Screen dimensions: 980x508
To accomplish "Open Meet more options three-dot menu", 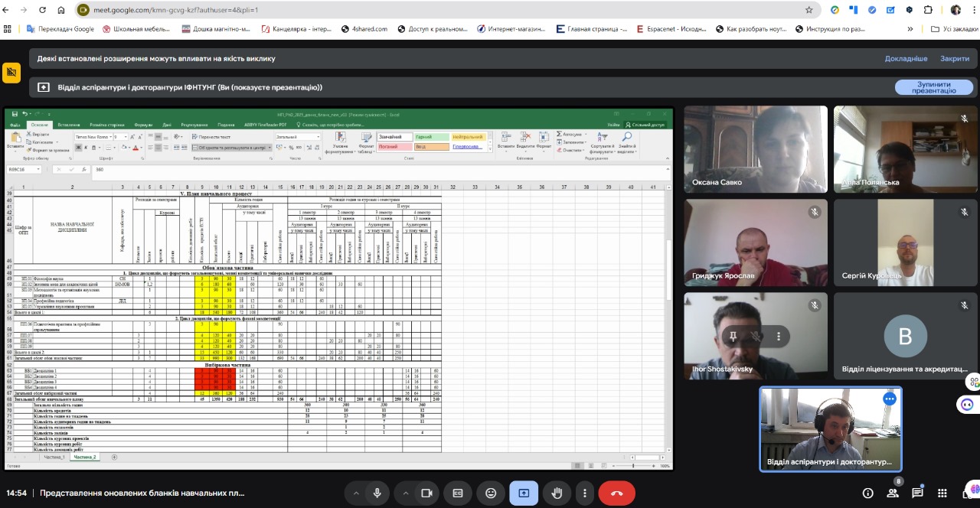I will (585, 493).
